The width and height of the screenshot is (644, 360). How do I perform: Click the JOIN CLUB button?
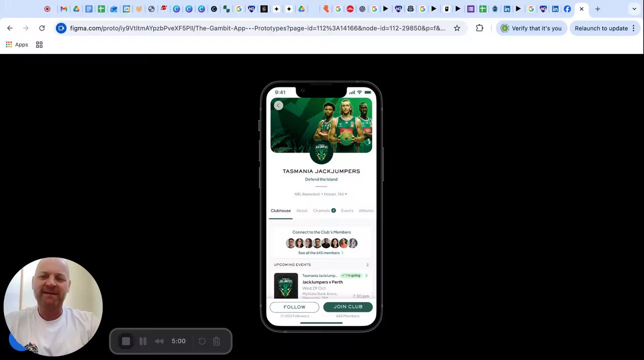(348, 307)
